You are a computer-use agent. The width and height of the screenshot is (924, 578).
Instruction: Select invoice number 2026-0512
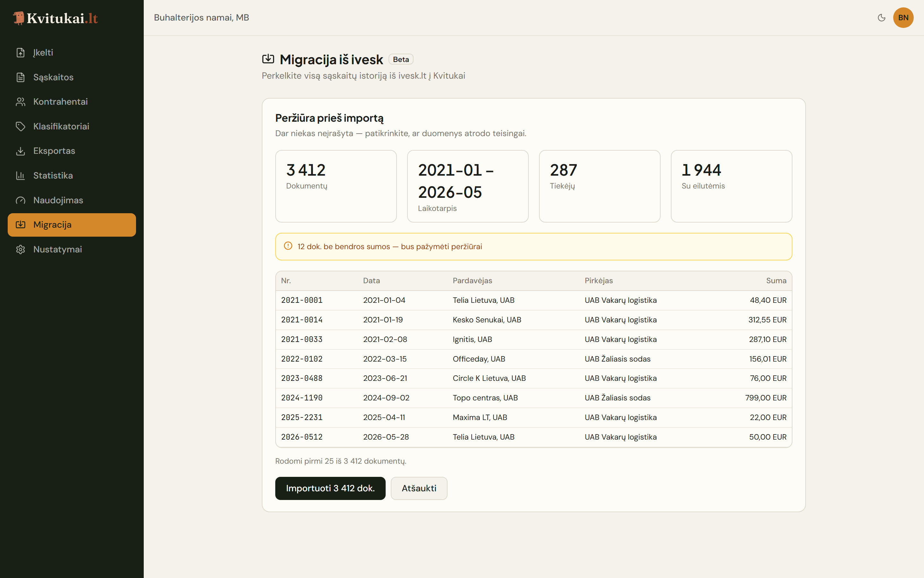302,437
